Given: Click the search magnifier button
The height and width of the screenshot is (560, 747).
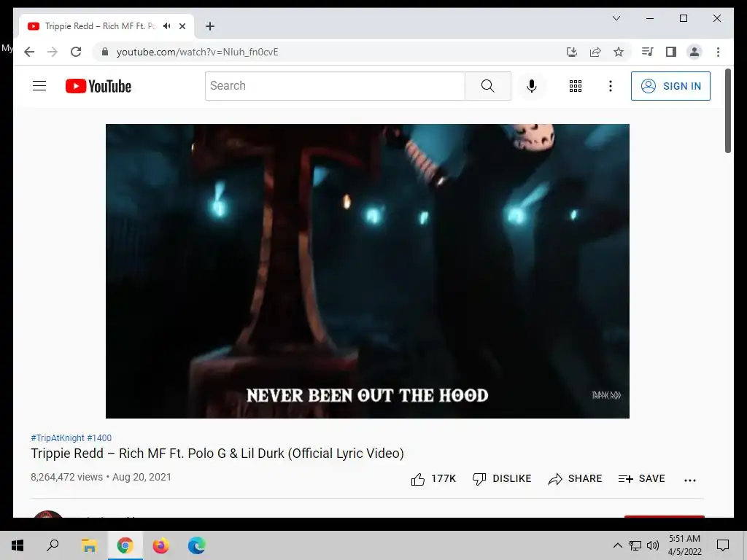Looking at the screenshot, I should (487, 86).
